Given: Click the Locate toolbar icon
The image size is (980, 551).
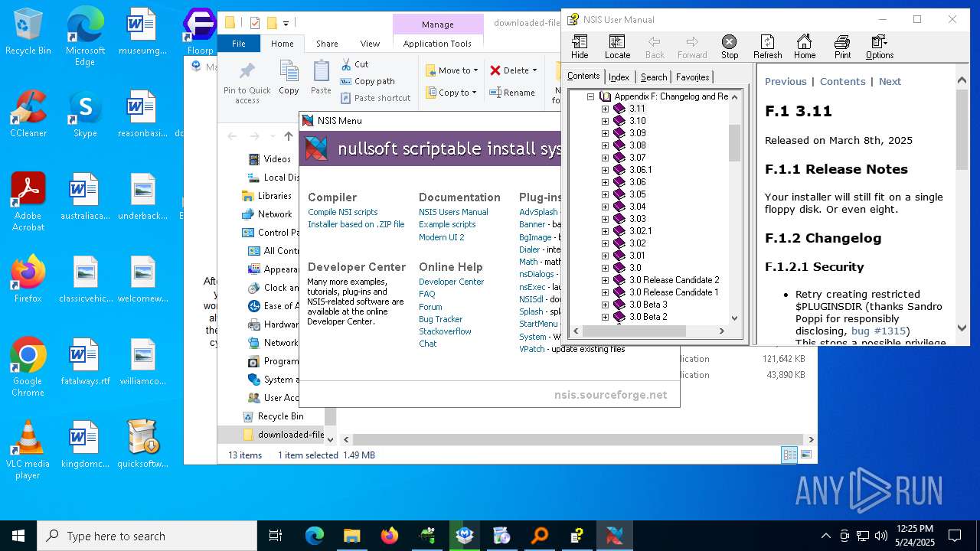Looking at the screenshot, I should (617, 47).
